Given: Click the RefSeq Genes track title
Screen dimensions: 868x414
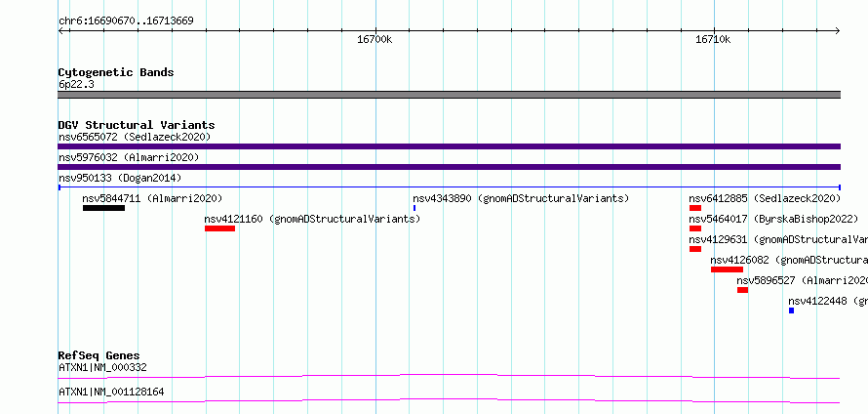Looking at the screenshot, I should tap(99, 355).
